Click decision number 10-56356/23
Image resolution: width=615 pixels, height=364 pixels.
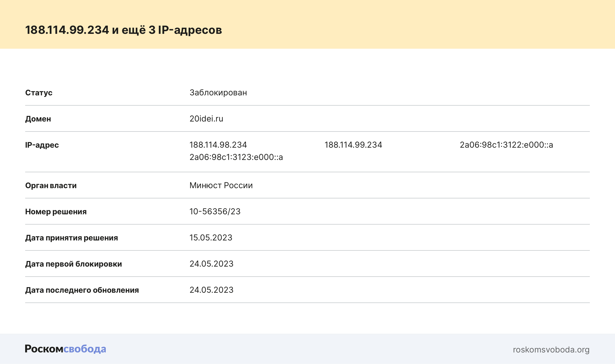tap(215, 211)
